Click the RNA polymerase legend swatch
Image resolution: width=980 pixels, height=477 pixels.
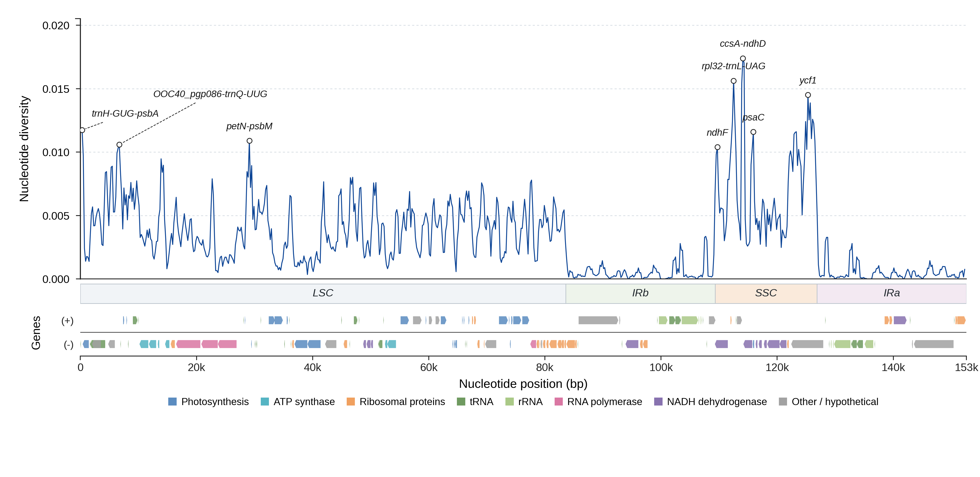(x=558, y=402)
